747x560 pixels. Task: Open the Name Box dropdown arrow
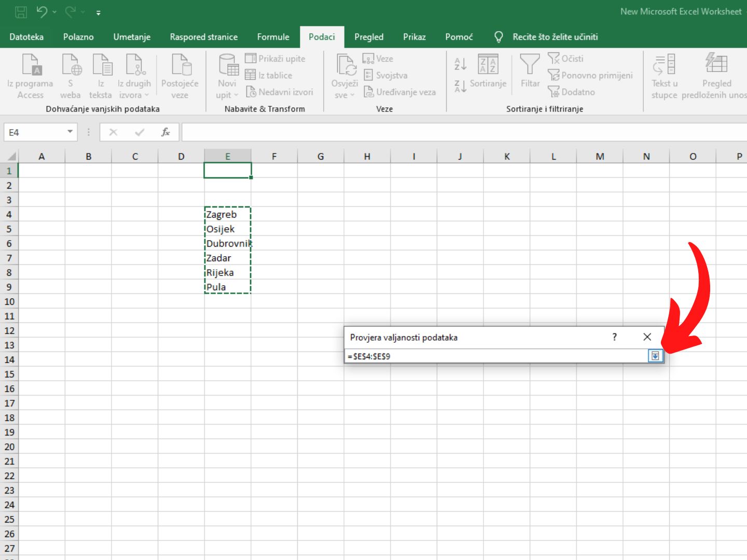coord(70,132)
